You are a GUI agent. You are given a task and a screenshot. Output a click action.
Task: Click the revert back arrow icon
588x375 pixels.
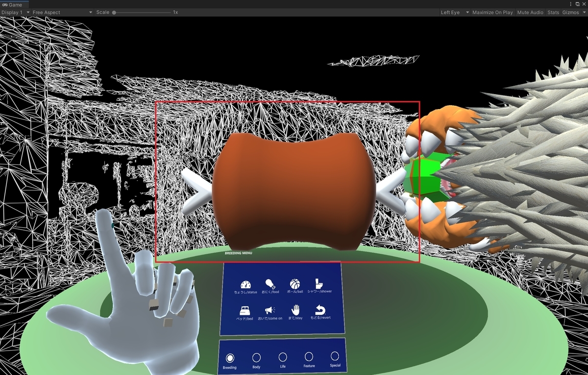320,309
